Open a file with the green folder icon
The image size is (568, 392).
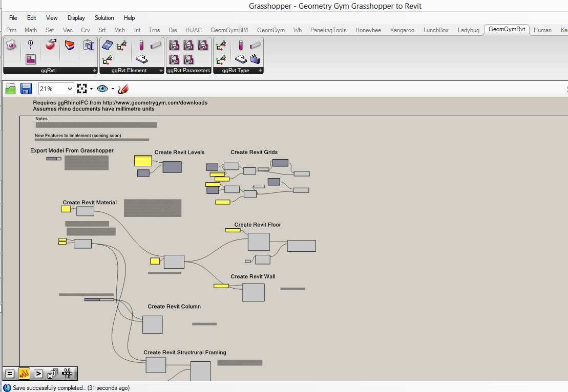11,89
